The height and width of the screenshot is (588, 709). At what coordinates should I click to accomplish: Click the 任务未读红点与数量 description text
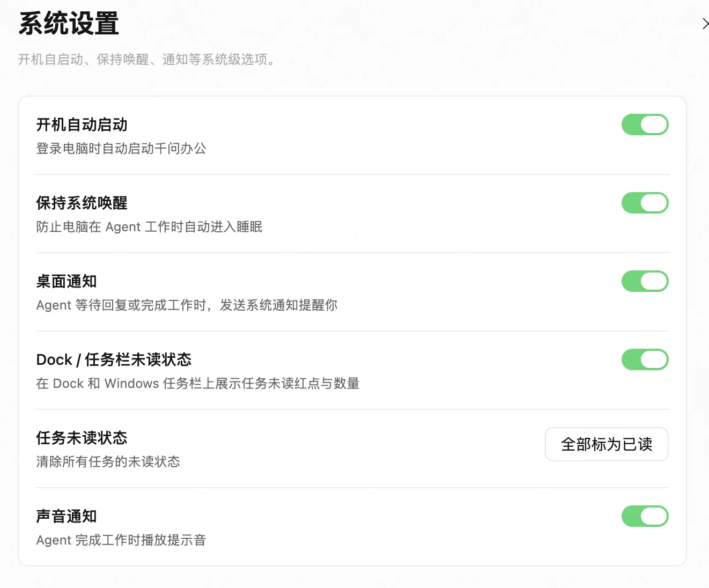pos(198,384)
